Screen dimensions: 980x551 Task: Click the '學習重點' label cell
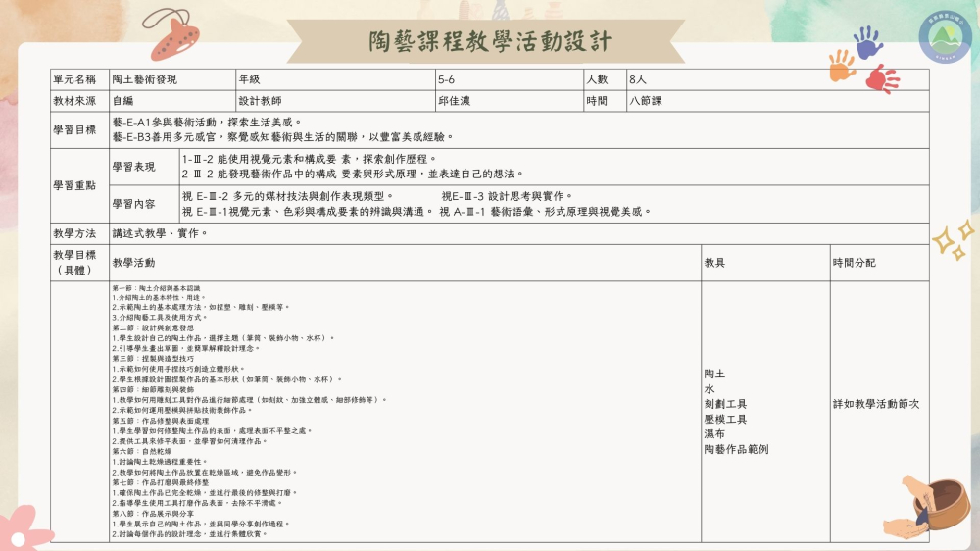[79, 185]
